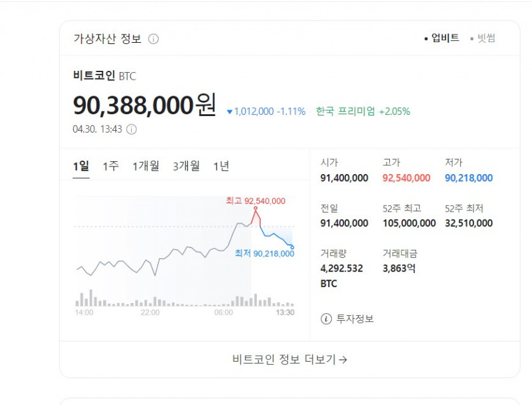Screen dimensions: 532x405
Task: Open 비트코인 정보 더보기 link
Action: 290,359
